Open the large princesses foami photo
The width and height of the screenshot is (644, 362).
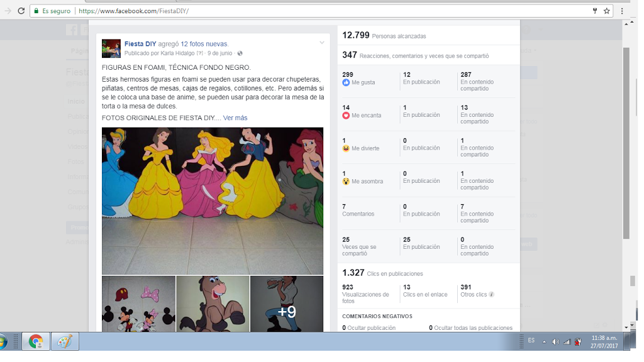coord(213,200)
